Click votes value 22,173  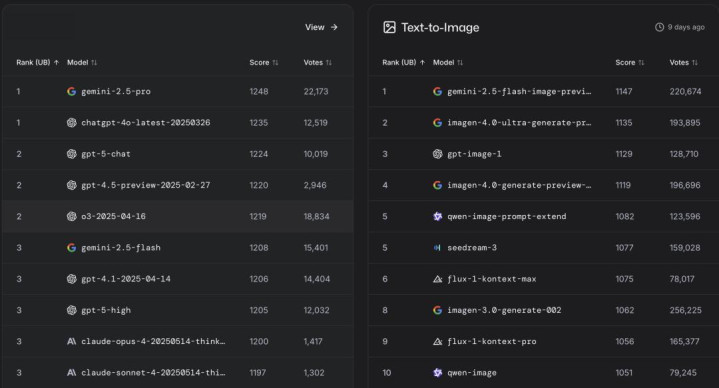[316, 91]
